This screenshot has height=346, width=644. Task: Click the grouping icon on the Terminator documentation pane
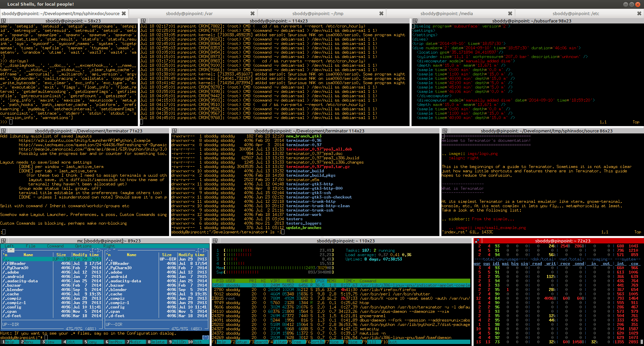coord(444,131)
